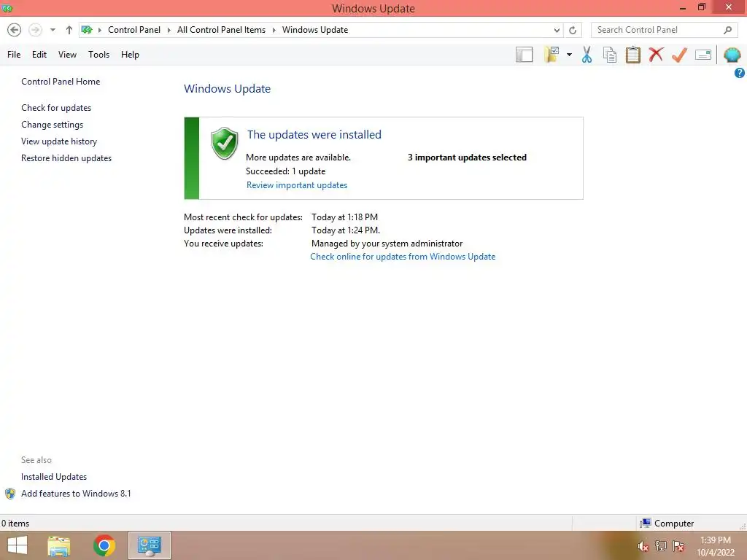
Task: Click the Forward navigation arrow
Action: point(35,30)
